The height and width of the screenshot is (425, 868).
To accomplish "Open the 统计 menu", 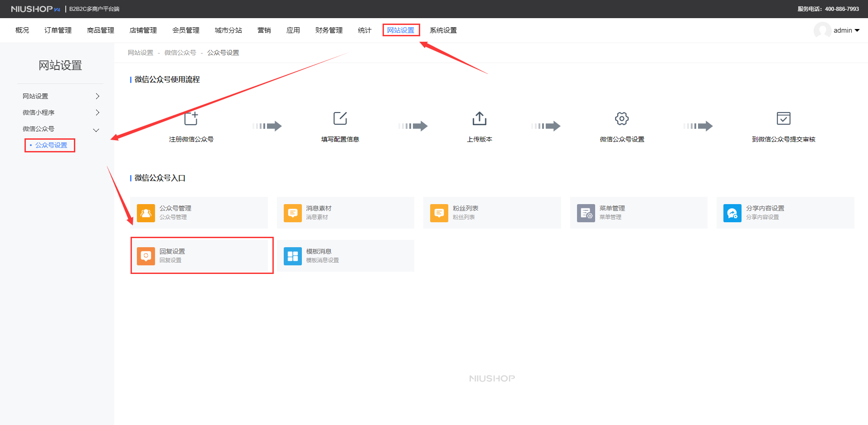I will tap(365, 30).
